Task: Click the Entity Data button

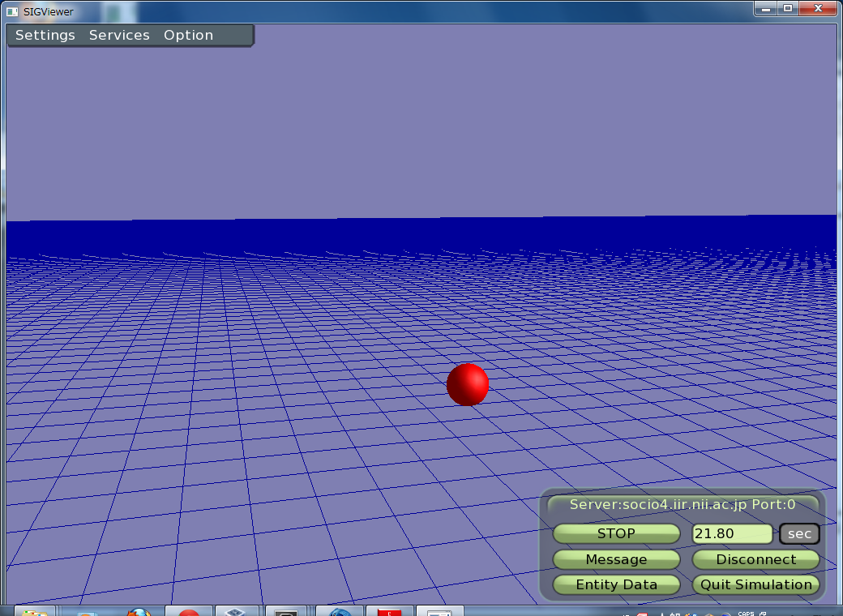Action: point(616,584)
